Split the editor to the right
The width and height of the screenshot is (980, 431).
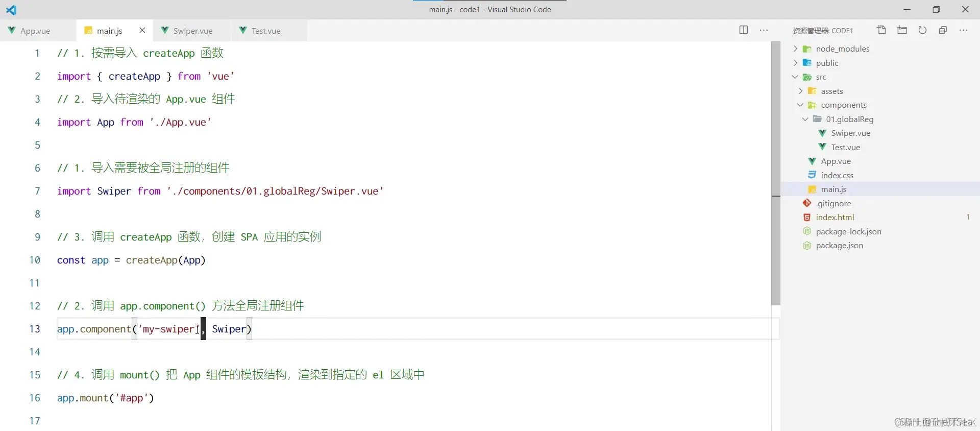pyautogui.click(x=744, y=30)
